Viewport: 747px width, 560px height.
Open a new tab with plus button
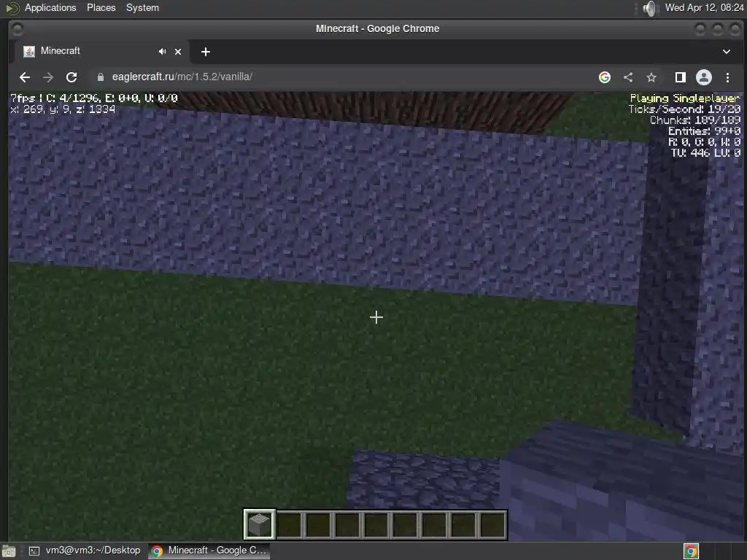point(205,52)
